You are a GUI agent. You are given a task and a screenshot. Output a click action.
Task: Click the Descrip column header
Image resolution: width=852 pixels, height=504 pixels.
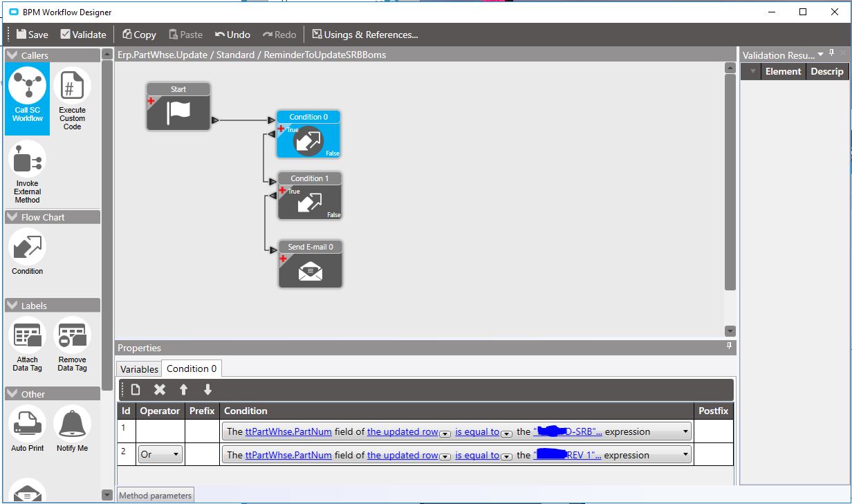[827, 71]
